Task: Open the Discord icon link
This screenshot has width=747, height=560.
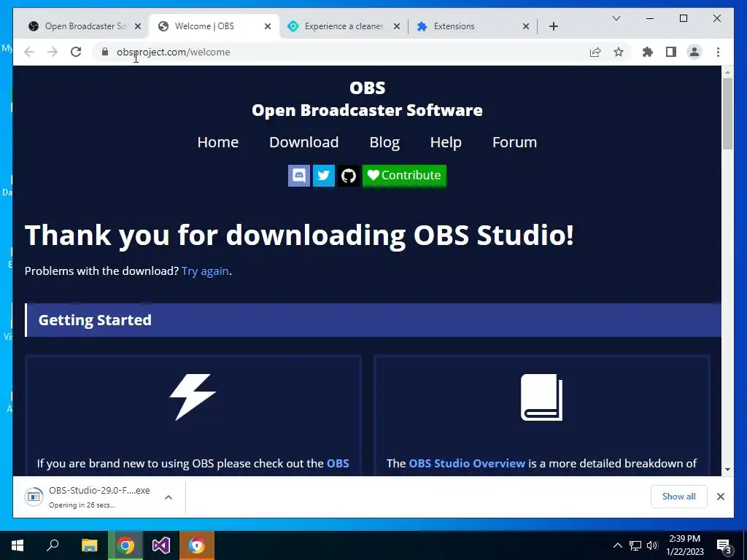Action: click(x=298, y=176)
